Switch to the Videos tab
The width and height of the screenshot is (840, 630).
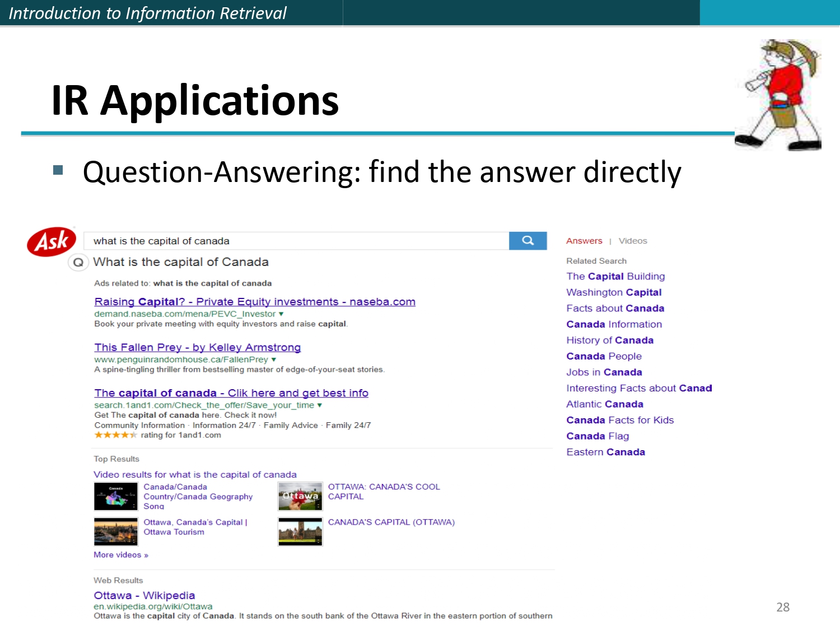[x=633, y=241]
